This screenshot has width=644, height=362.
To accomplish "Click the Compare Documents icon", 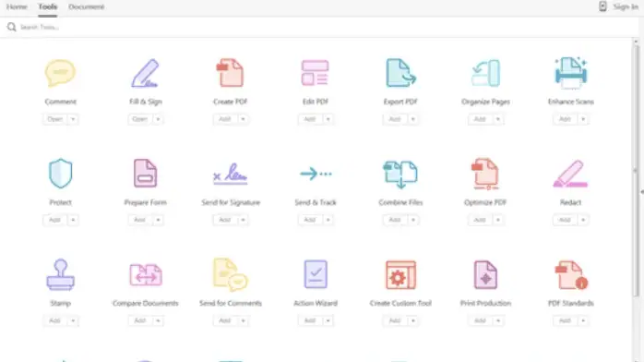I will coord(146,274).
